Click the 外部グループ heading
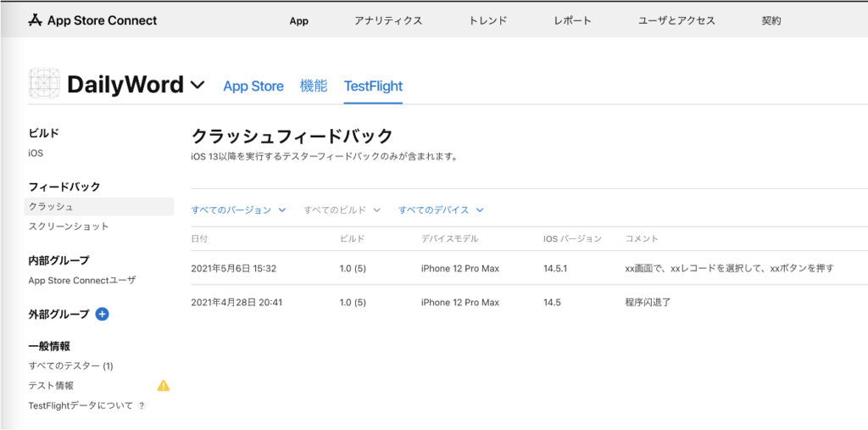868x430 pixels. 58,314
